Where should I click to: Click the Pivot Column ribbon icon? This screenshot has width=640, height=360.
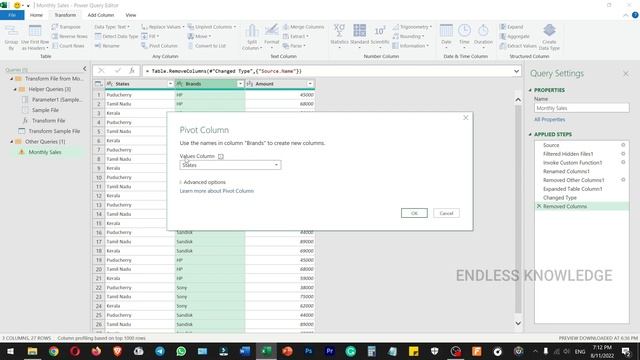pos(144,46)
